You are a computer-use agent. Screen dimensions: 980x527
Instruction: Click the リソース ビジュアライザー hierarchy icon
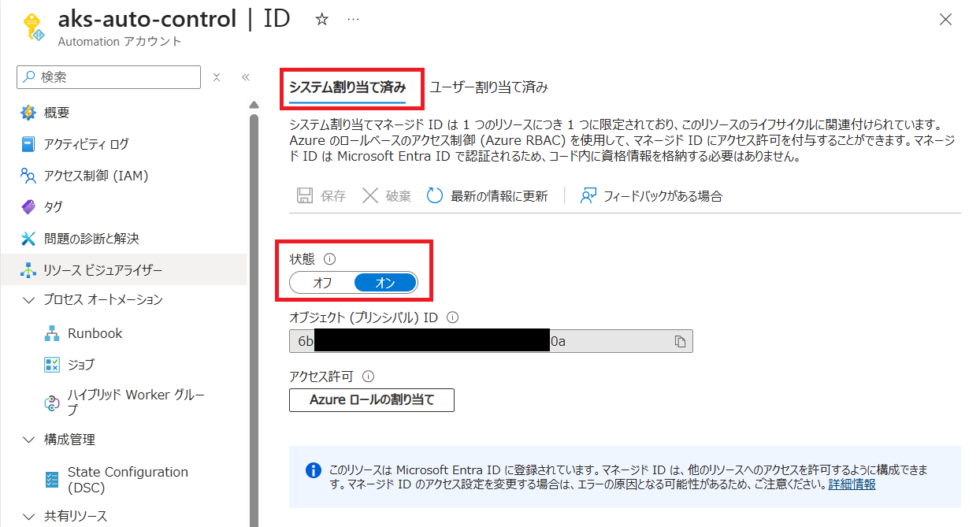click(x=28, y=270)
